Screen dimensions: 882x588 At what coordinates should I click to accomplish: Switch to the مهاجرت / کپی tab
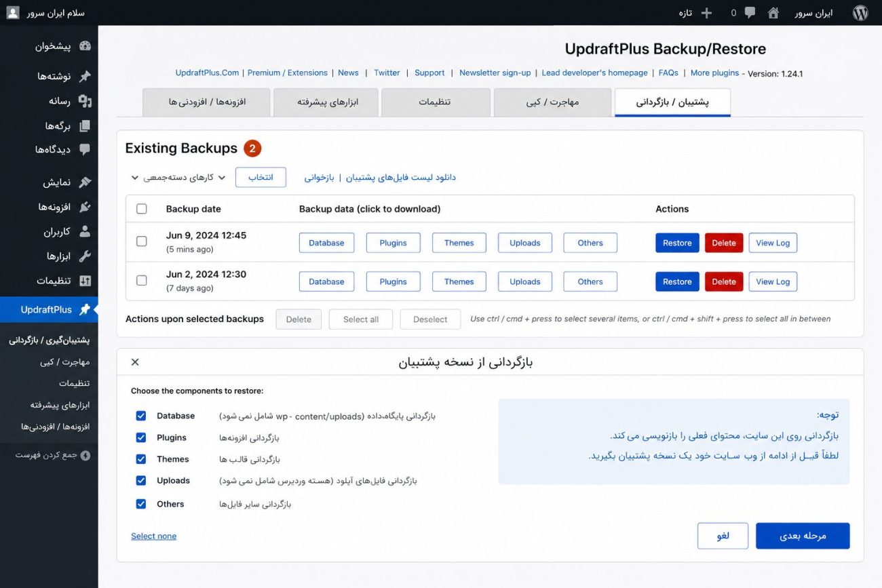[552, 102]
